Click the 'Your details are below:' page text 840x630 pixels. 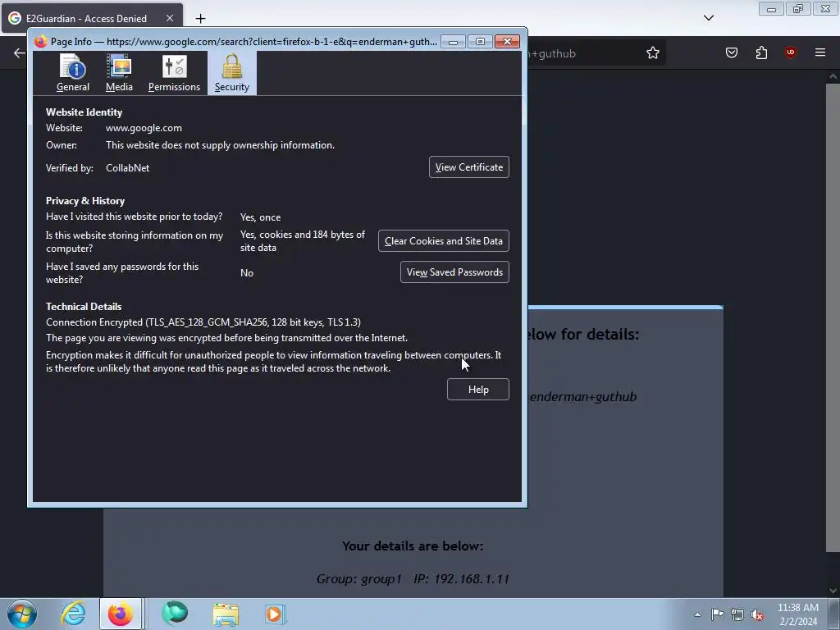click(413, 546)
